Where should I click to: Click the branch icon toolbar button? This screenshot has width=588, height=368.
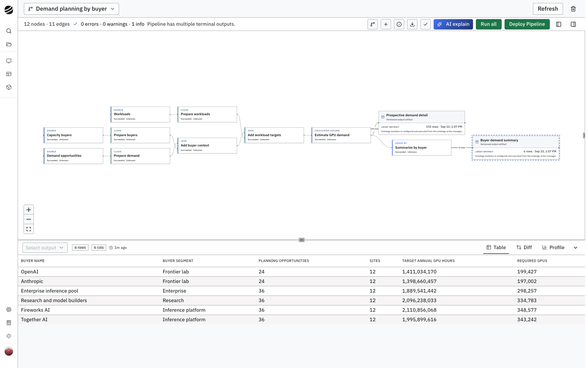373,24
